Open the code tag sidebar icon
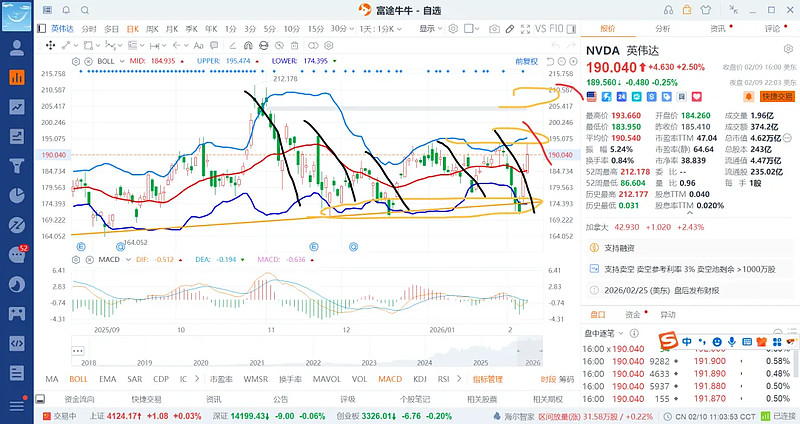The image size is (800, 424). [17, 343]
